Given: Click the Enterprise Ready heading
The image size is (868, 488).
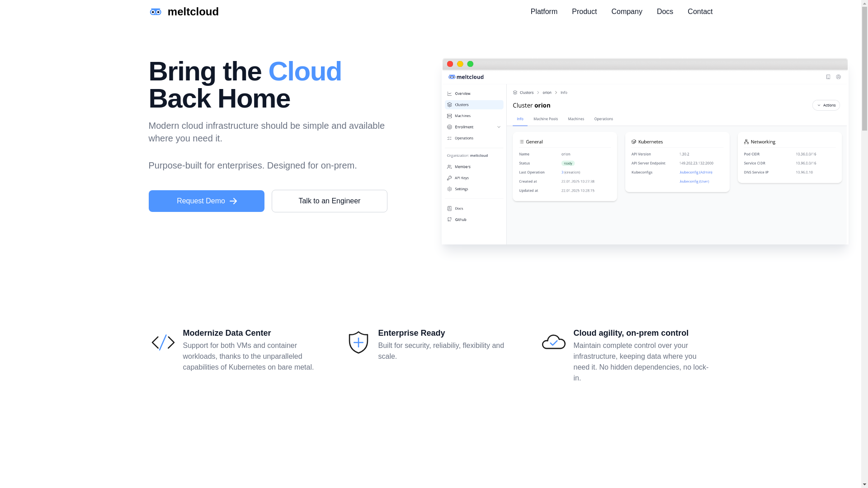Looking at the screenshot, I should (x=411, y=333).
